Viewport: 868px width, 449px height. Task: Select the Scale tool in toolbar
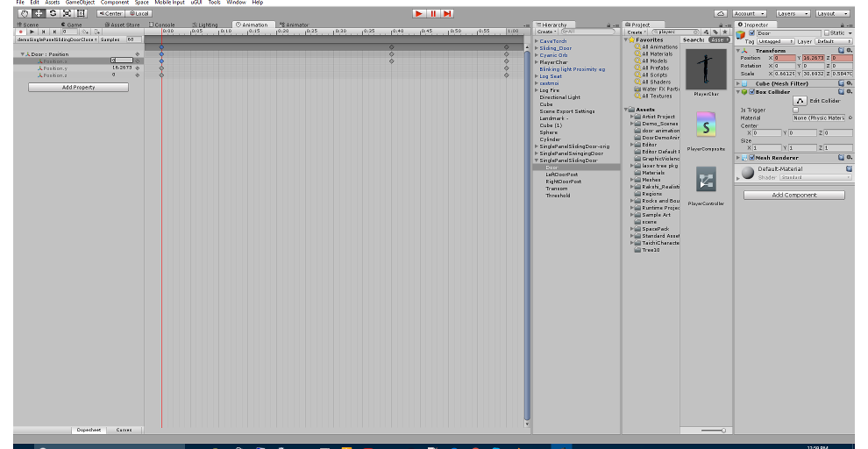click(67, 13)
